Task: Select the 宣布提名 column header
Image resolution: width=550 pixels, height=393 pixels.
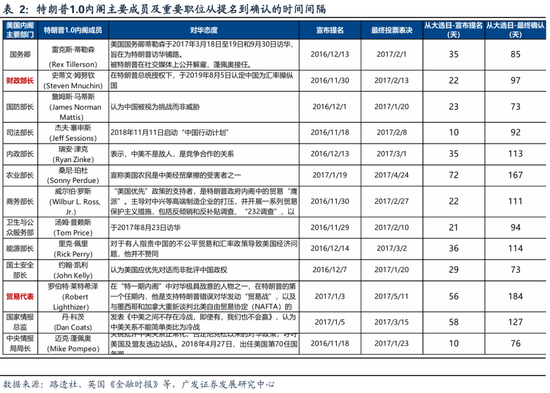Action: click(330, 30)
